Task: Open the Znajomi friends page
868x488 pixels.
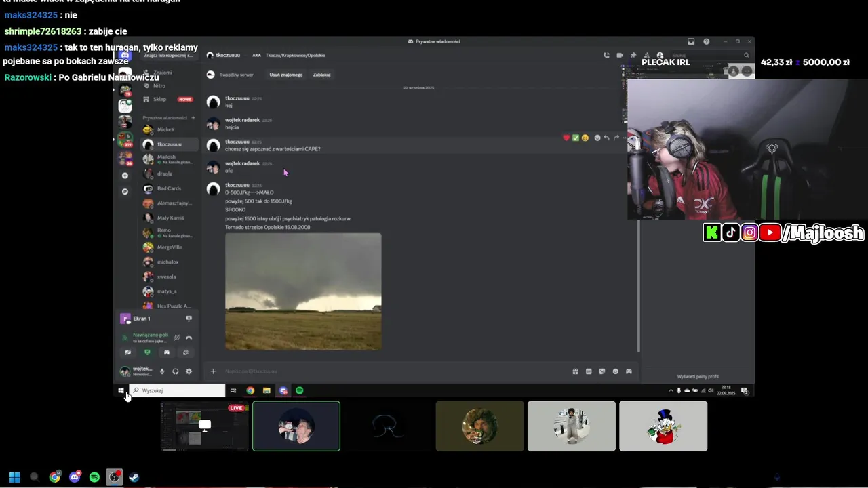Action: (163, 73)
